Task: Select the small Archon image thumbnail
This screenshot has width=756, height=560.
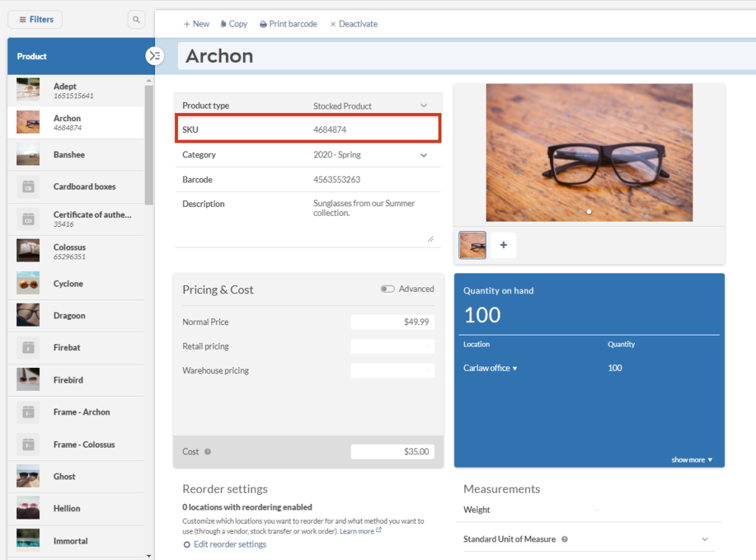Action: click(472, 245)
